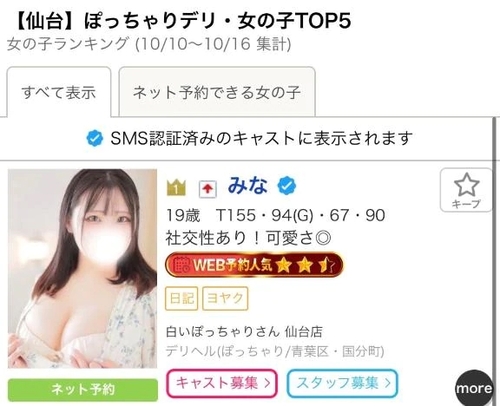Click the gold star rating in WEB予約人気 banner
The image size is (500, 406).
tap(306, 265)
